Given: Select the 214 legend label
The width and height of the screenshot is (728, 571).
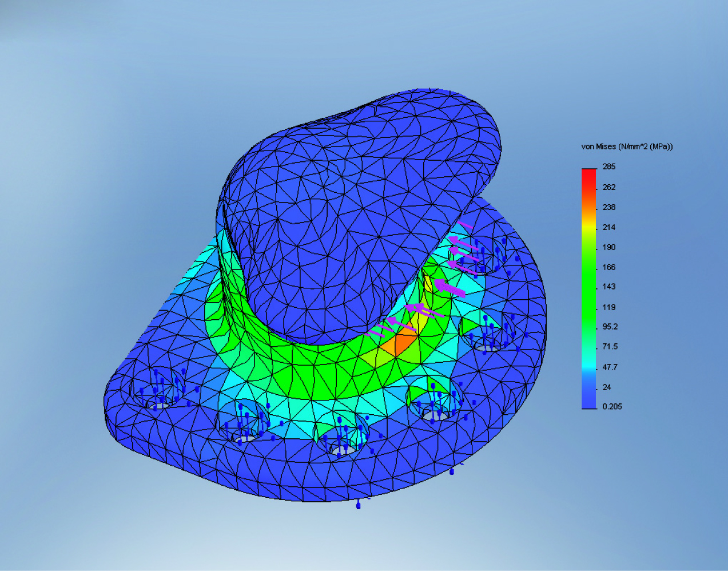Looking at the screenshot, I should coord(609,227).
